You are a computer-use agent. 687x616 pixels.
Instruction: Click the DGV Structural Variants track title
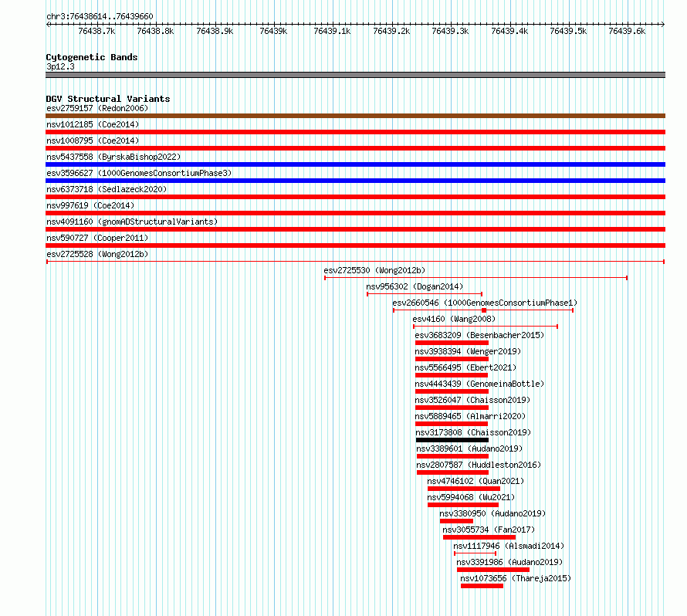click(x=108, y=99)
